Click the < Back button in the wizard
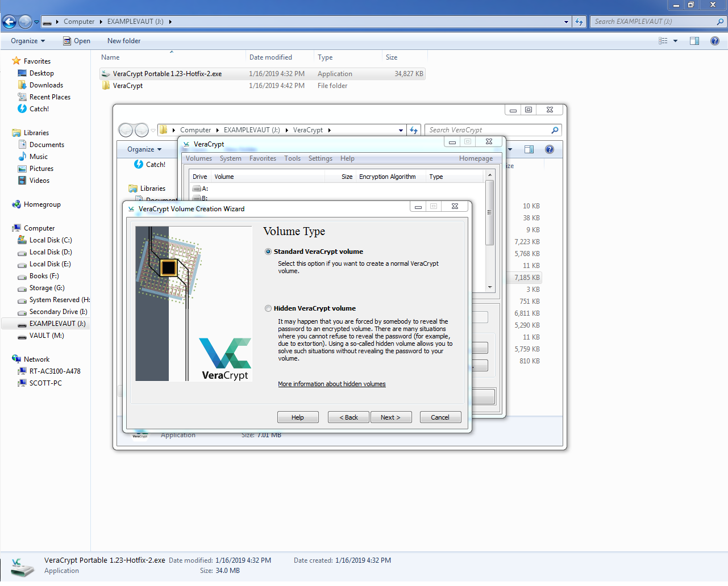728x586 pixels. tap(348, 417)
